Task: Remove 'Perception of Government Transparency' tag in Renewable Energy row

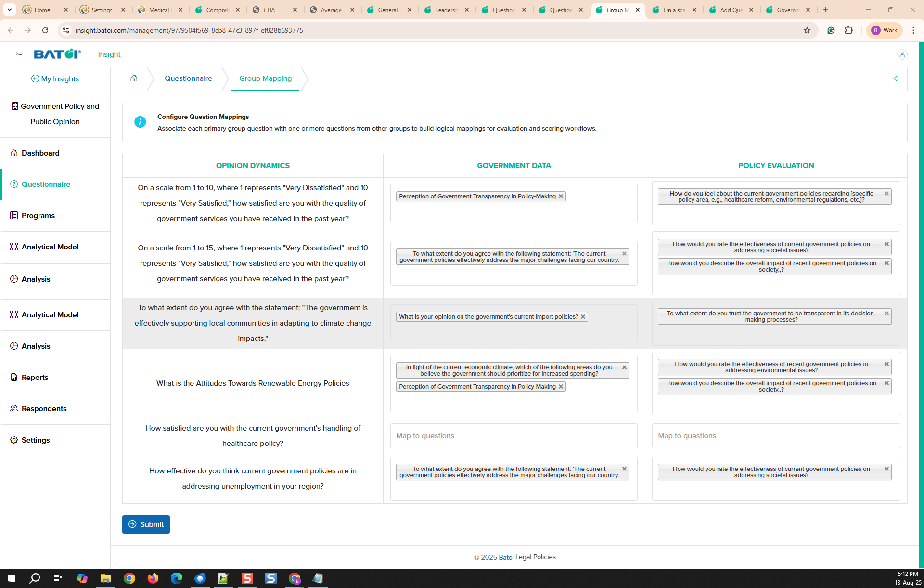Action: 561,387
